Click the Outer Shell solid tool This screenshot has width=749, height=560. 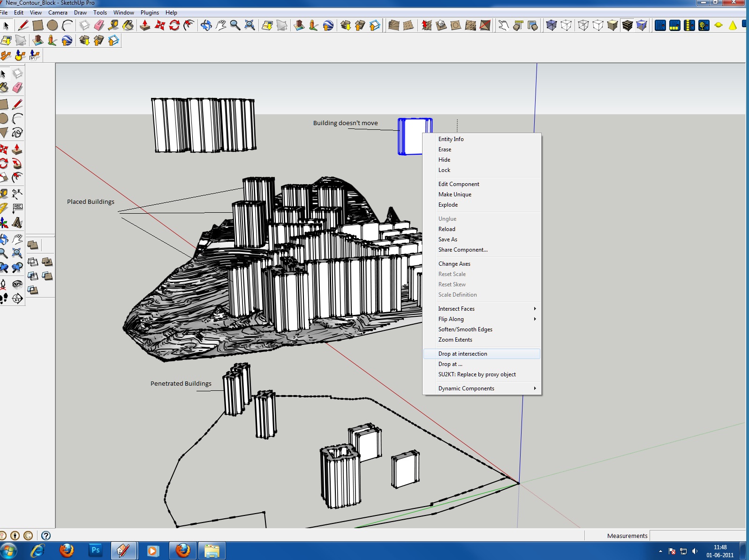[33, 245]
